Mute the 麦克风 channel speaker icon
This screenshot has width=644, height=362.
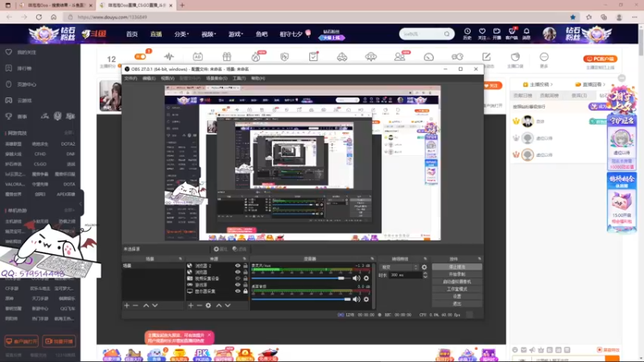click(356, 278)
